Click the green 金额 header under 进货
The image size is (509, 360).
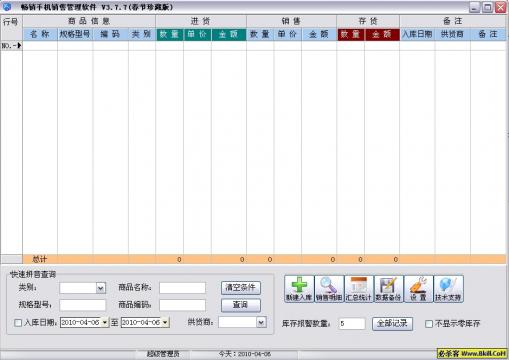[x=229, y=34]
